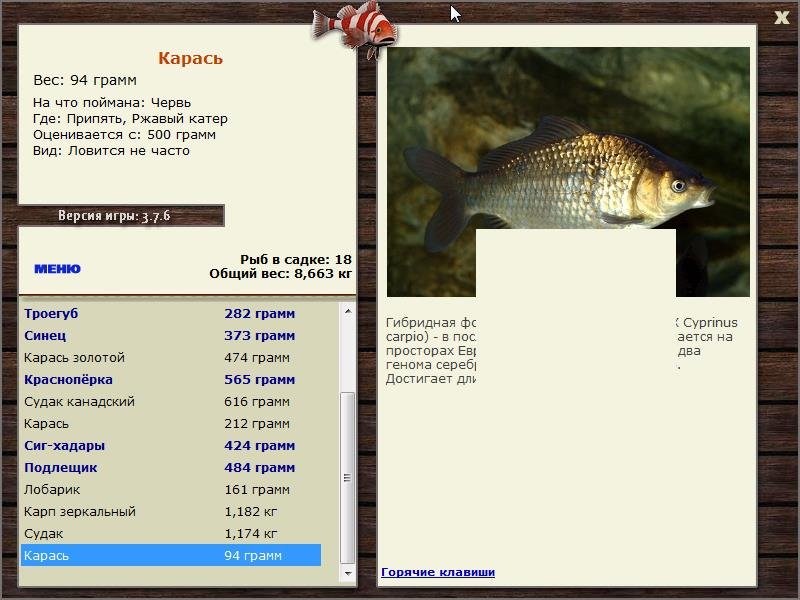Select Карп зеркальный 1,182 кг row

click(x=171, y=511)
